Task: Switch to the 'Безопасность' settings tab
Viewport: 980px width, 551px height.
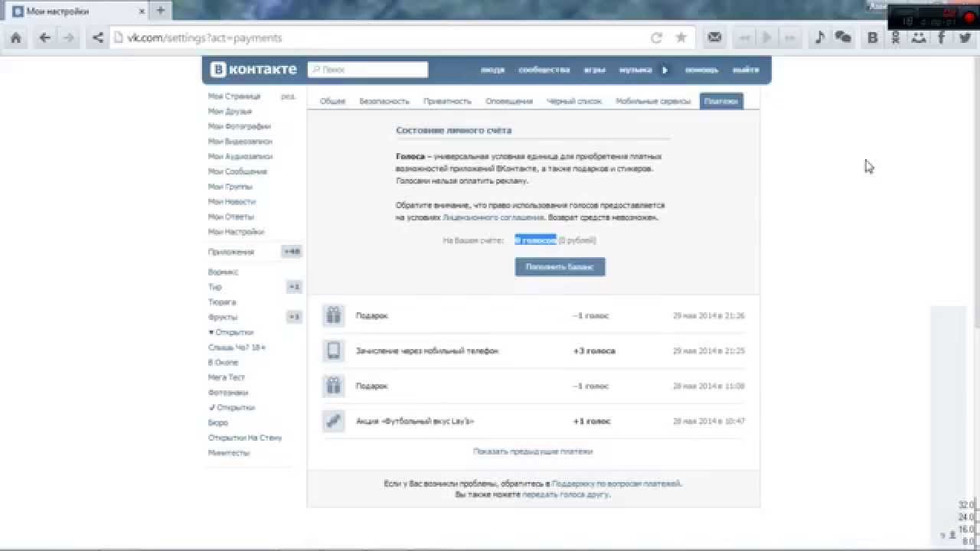Action: [384, 101]
